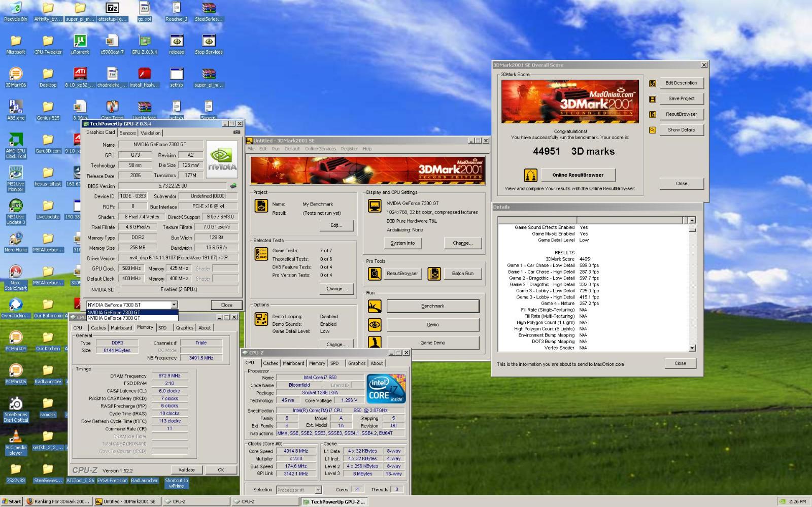The image size is (812, 507).
Task: Click the BIOS save chip icon in GPU-Z
Action: (233, 186)
